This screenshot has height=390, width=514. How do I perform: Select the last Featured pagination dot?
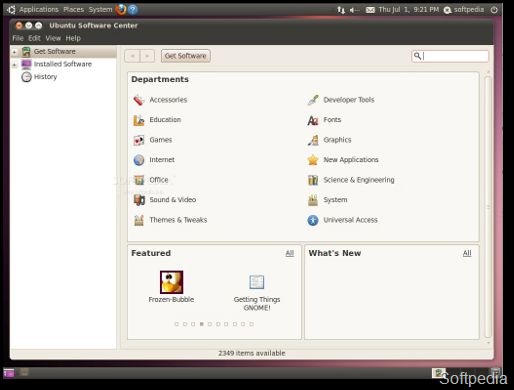pyautogui.click(x=251, y=324)
